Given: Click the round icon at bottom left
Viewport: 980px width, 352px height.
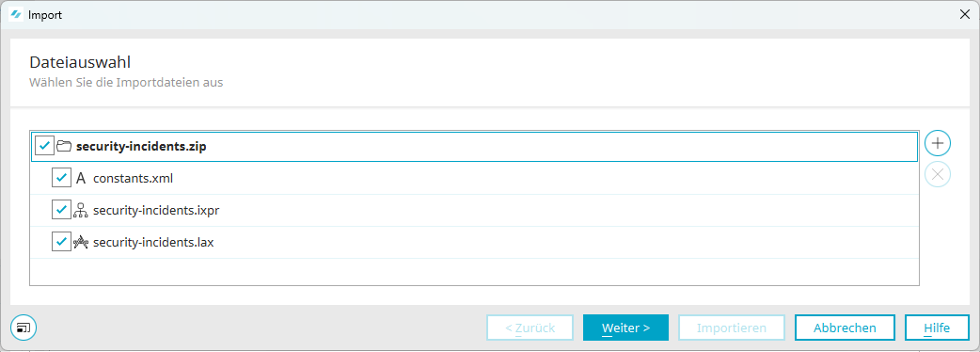Looking at the screenshot, I should (24, 327).
